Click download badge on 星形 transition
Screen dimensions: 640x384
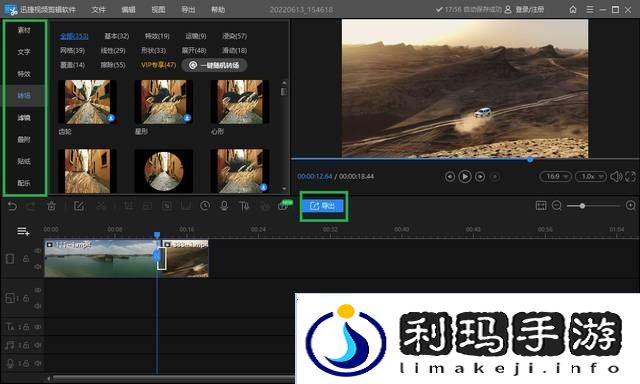pos(187,118)
